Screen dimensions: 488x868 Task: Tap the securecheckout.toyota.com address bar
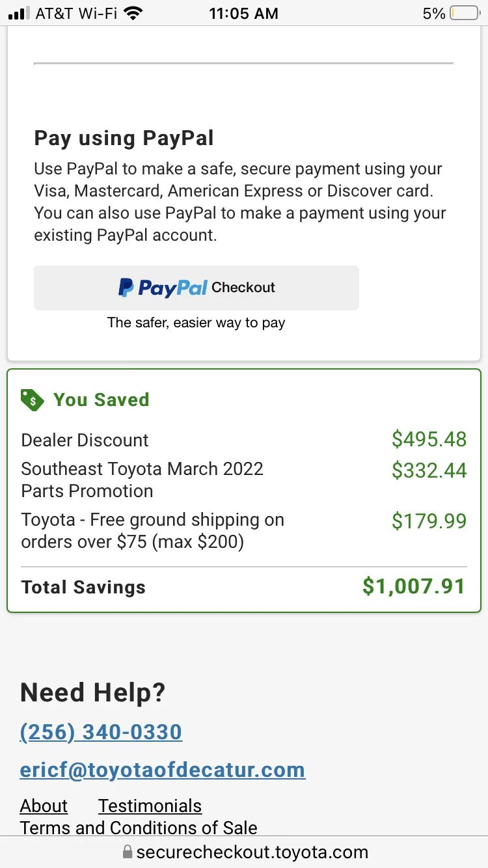pos(252,852)
